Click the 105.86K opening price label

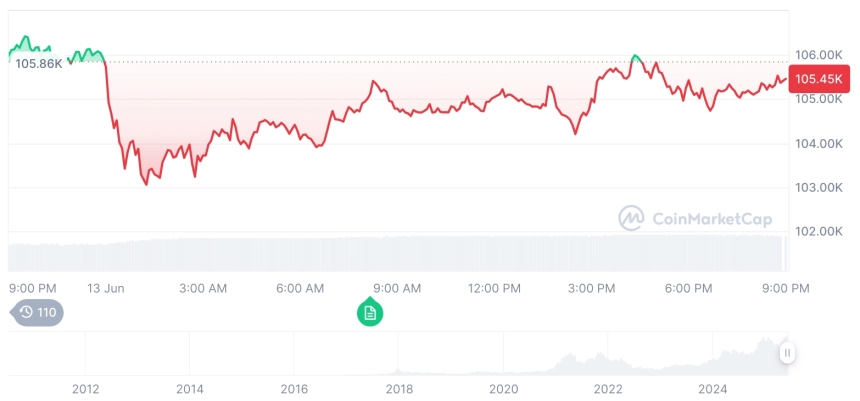click(38, 63)
